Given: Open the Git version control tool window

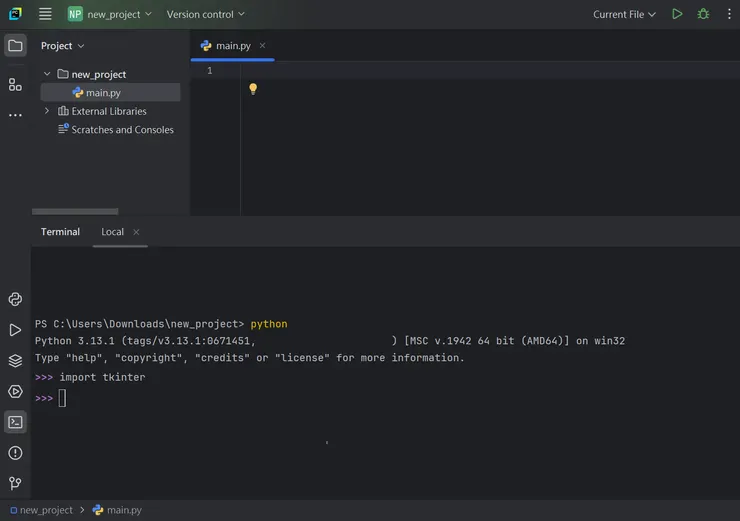Looking at the screenshot, I should click(x=15, y=484).
